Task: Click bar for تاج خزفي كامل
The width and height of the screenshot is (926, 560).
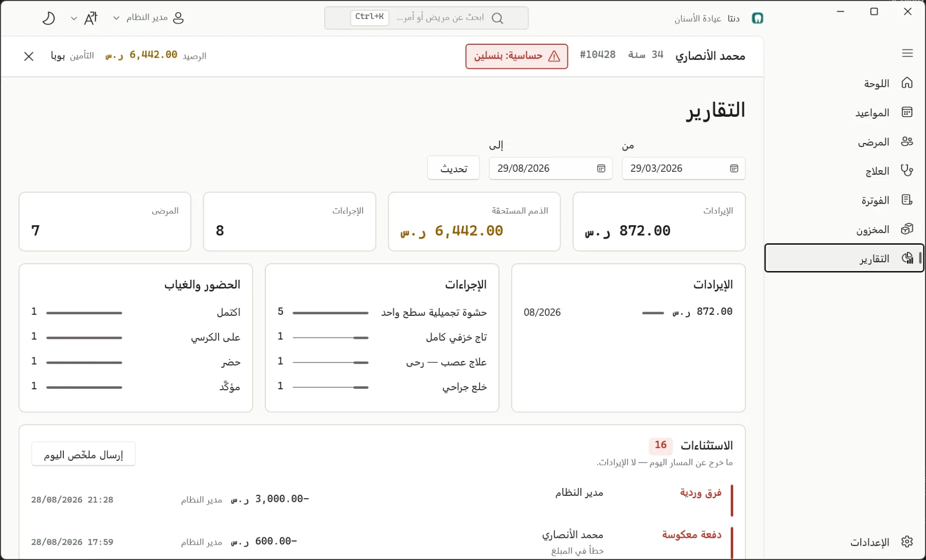Action: point(331,338)
